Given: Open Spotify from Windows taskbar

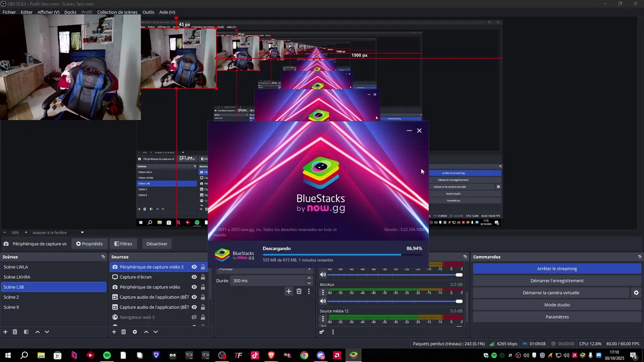Looking at the screenshot, I should tap(107, 355).
